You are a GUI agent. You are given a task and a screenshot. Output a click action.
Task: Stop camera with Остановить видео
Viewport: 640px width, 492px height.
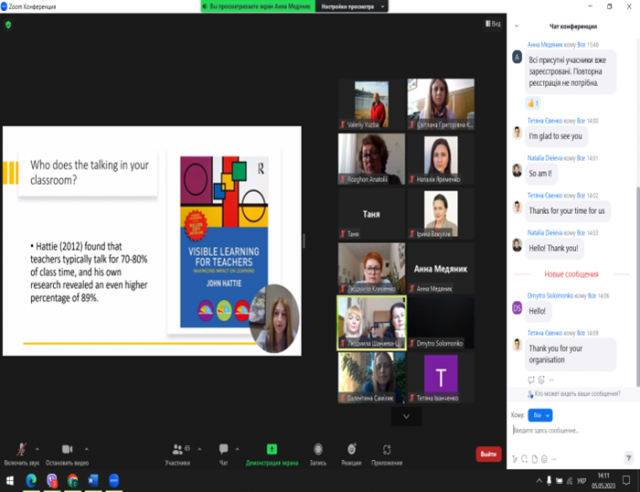67,454
